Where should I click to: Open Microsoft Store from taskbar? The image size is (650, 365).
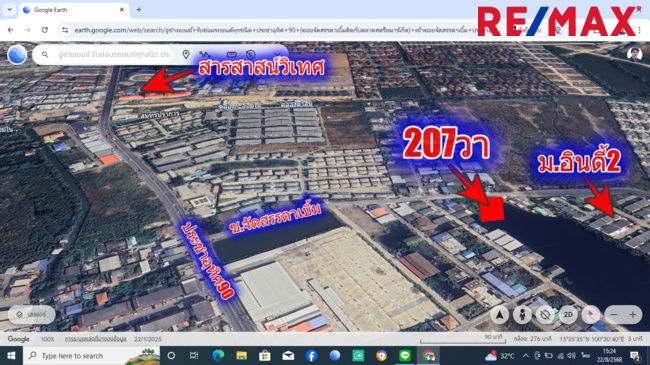point(264,356)
